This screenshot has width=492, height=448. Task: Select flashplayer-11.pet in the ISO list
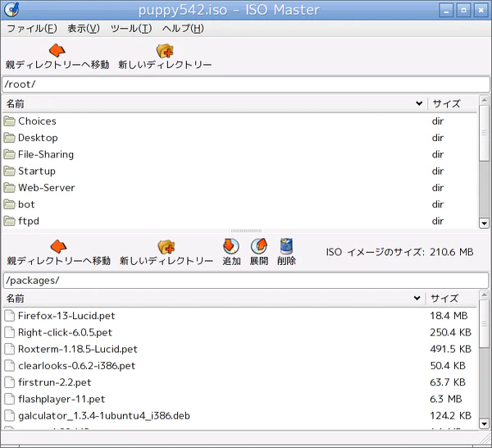pos(60,400)
